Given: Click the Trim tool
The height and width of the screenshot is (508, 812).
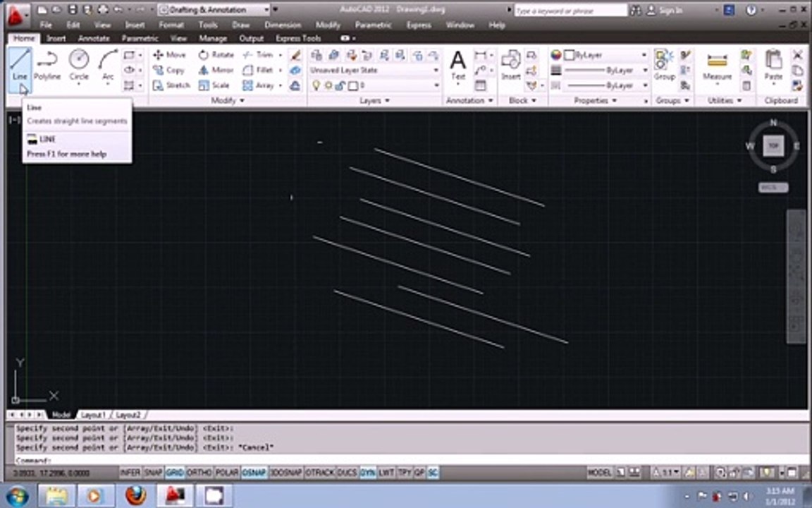Looking at the screenshot, I should (x=258, y=54).
